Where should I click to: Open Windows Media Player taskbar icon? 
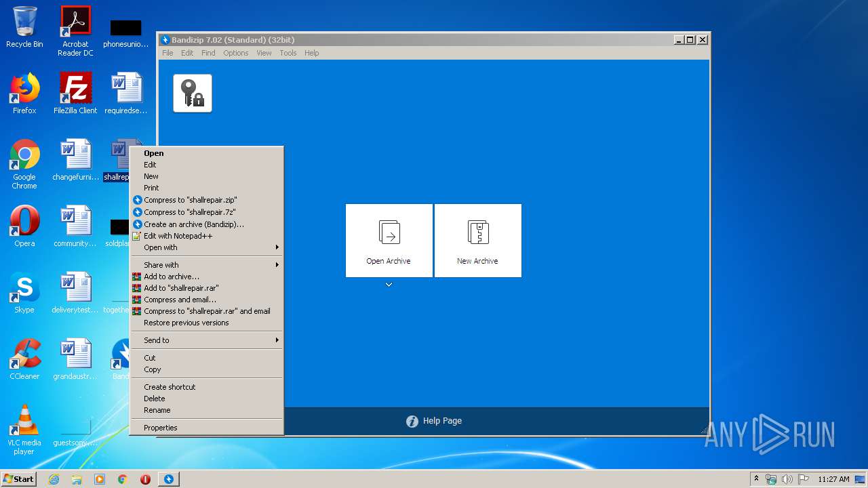100,479
